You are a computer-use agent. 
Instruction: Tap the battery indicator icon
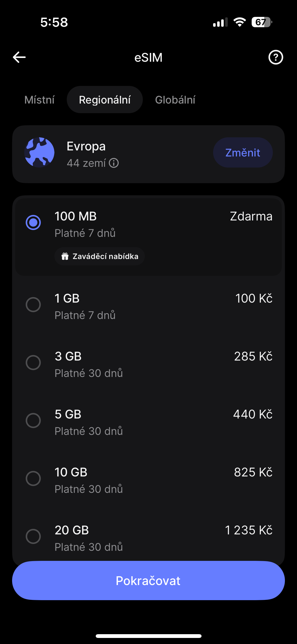pos(261,22)
